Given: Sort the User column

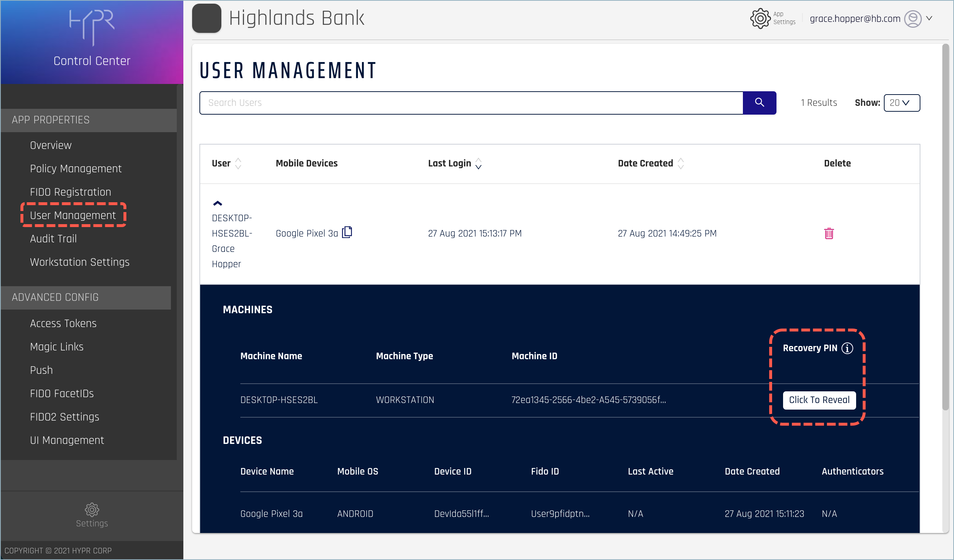Looking at the screenshot, I should [238, 164].
